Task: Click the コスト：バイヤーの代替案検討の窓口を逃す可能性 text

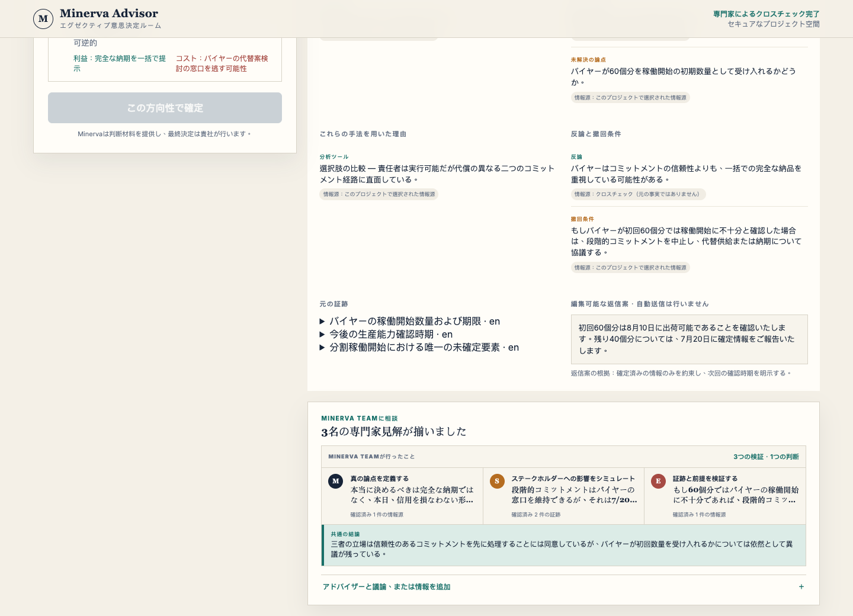Action: tap(222, 63)
